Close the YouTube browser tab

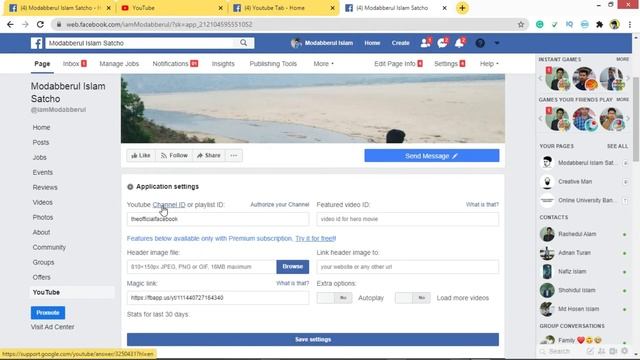coord(220,8)
